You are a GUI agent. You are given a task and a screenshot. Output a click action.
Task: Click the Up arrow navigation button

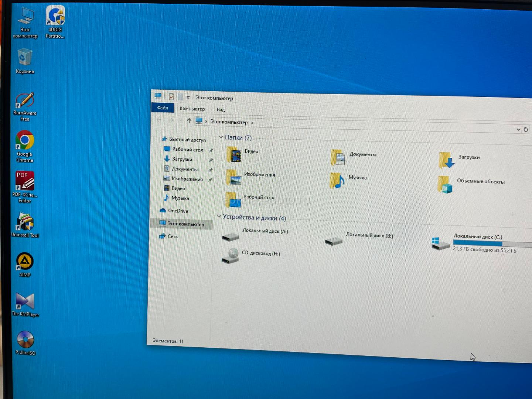click(x=189, y=121)
